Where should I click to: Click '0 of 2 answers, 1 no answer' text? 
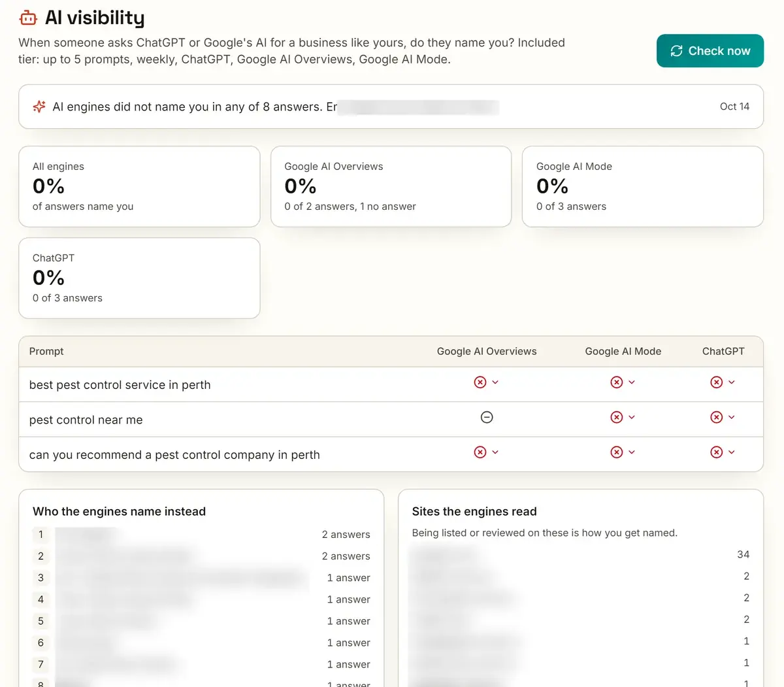click(x=350, y=207)
